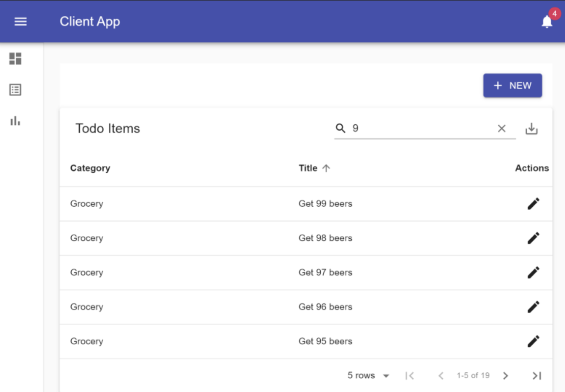Click the export download icon
The image size is (565, 392).
531,128
